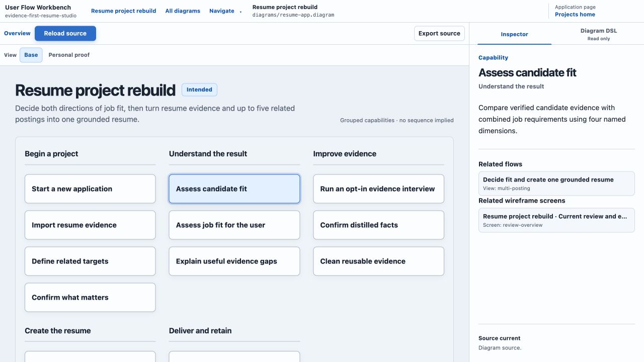
Task: Select the Clean reusable evidence card
Action: point(378,261)
